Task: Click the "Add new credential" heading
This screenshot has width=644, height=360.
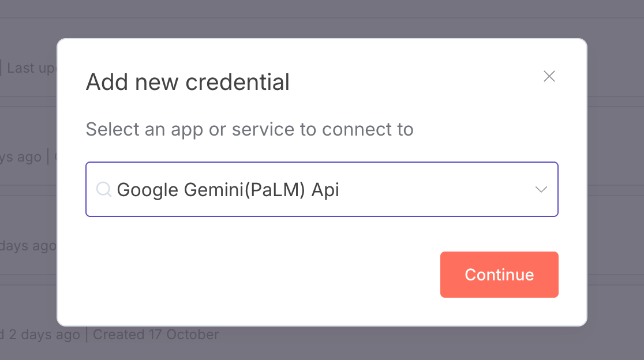Action: click(x=188, y=82)
